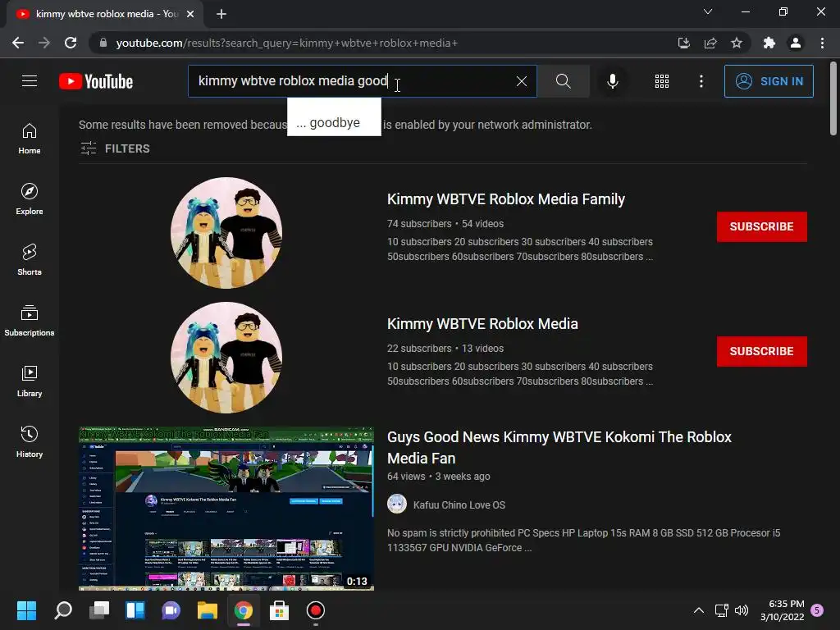
Task: Subscribe to Kimmy WBTVE Roblox Media channel
Action: click(761, 351)
